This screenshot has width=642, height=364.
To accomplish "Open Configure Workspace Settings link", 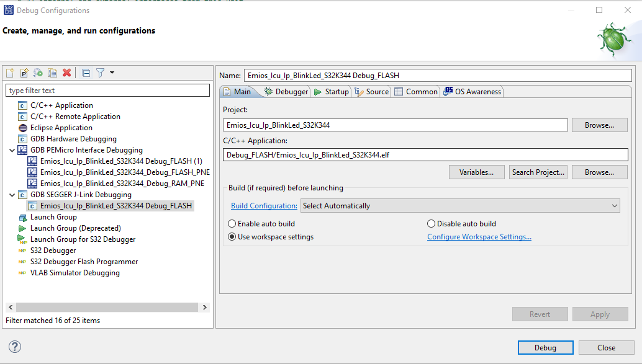I will pyautogui.click(x=480, y=236).
